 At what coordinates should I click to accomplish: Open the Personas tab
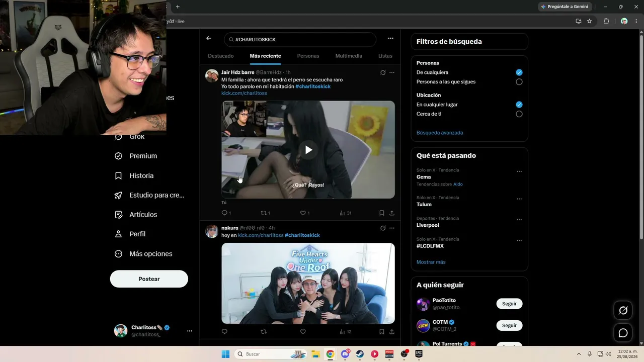308,56
